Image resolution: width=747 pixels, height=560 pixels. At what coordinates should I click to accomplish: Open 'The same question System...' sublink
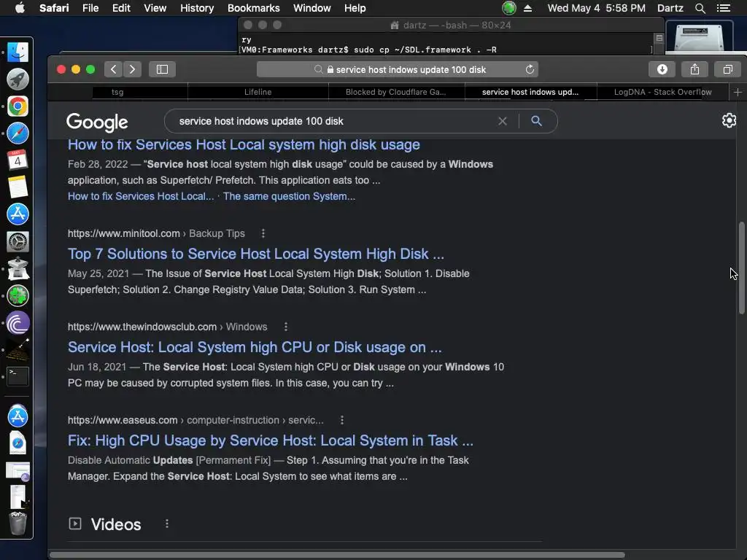(x=289, y=196)
